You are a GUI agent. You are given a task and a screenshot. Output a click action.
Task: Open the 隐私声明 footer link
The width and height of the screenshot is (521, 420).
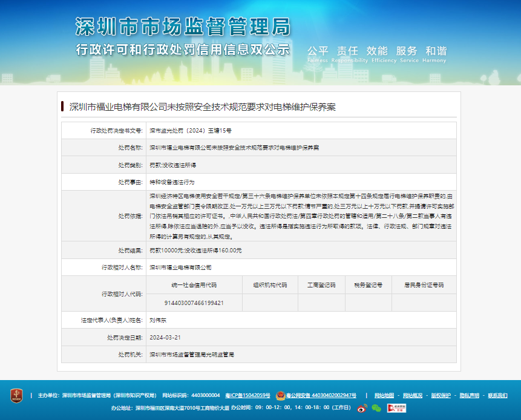pos(469,395)
